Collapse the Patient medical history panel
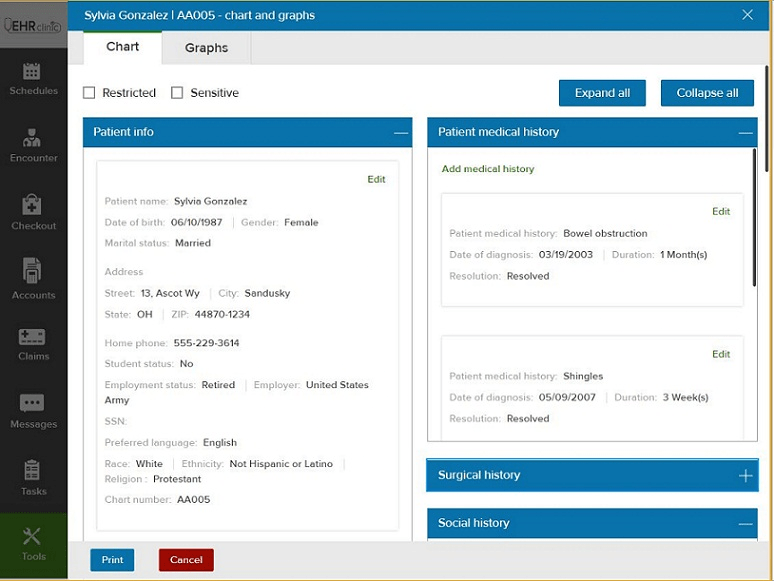Image resolution: width=774 pixels, height=581 pixels. pos(746,133)
